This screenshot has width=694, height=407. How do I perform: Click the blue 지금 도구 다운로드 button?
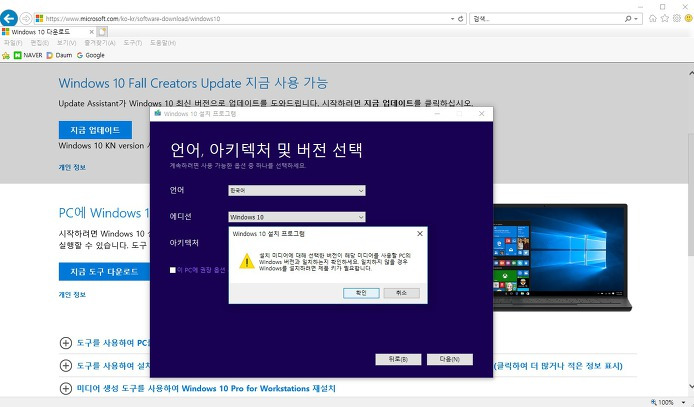point(104,272)
